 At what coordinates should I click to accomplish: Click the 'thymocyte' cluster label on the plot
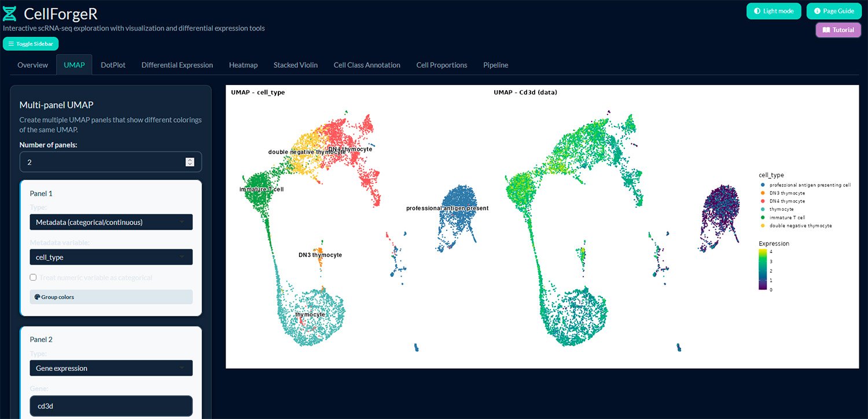(x=310, y=314)
